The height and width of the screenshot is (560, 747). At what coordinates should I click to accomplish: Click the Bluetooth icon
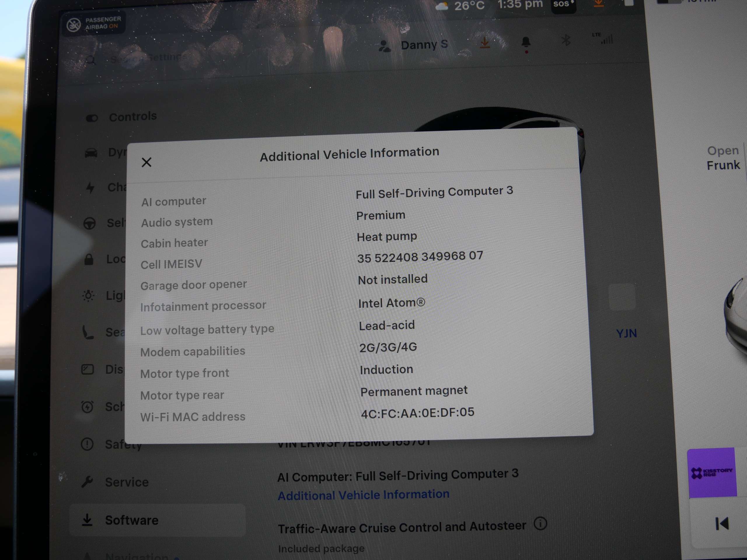[x=566, y=40]
